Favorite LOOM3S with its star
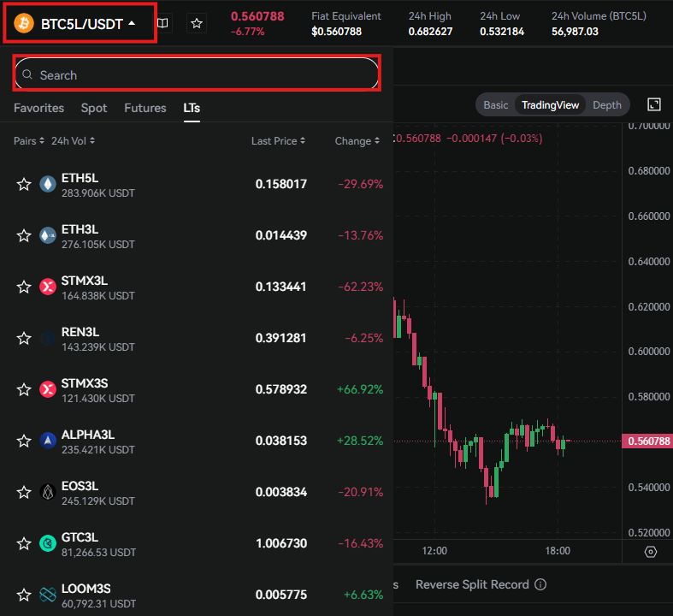 tap(24, 595)
